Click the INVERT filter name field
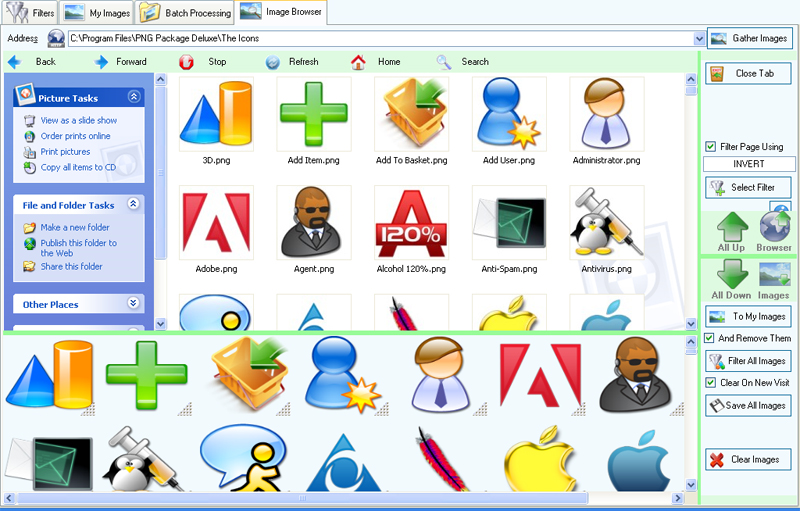Screen dimensions: 800x511 (x=748, y=164)
